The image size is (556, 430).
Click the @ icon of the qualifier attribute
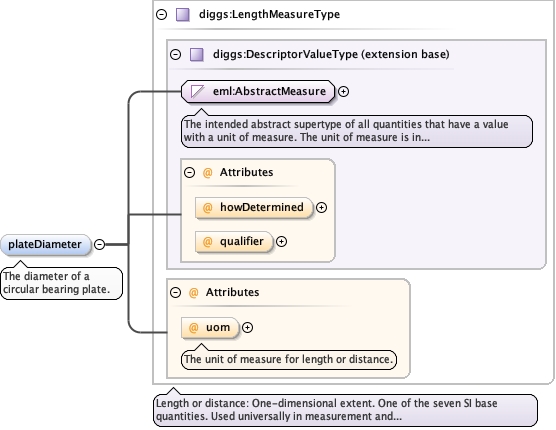(x=207, y=241)
